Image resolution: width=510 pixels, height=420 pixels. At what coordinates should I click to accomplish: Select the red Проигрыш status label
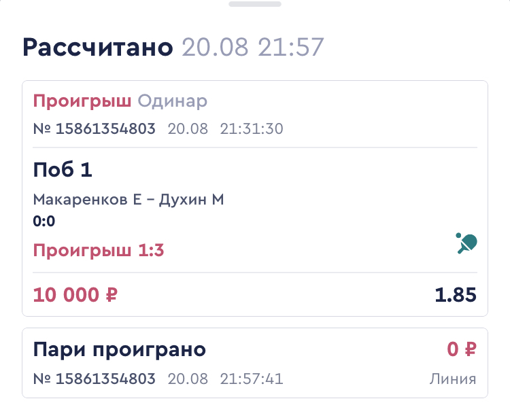(x=82, y=101)
